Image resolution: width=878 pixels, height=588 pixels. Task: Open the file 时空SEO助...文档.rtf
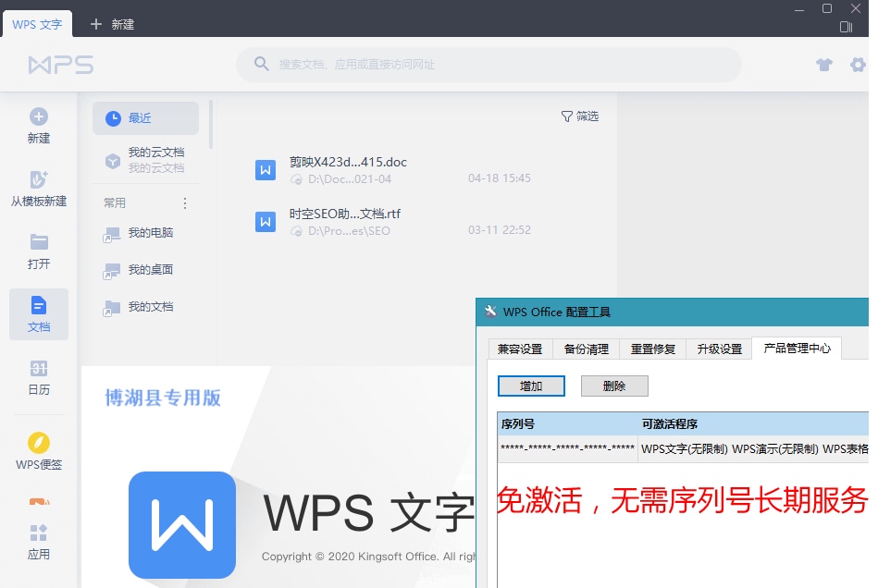[x=345, y=214]
